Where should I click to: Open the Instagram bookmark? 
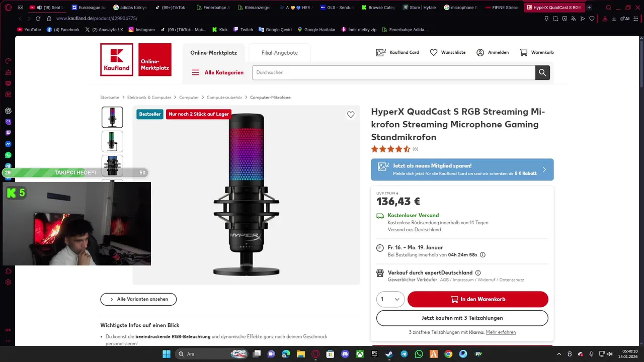point(142,30)
